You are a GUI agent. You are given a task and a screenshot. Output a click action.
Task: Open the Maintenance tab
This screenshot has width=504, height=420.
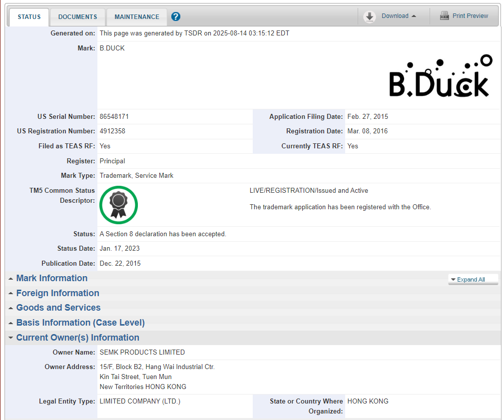137,17
